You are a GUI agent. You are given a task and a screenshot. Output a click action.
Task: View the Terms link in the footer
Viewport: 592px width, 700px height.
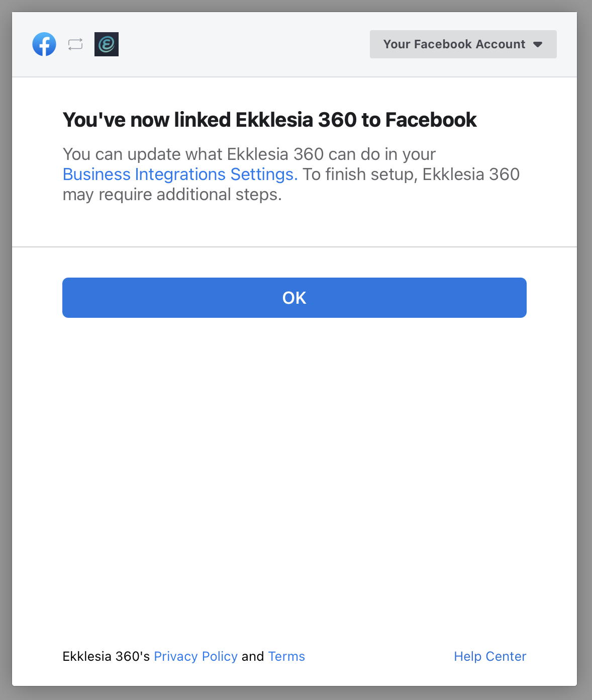[286, 656]
